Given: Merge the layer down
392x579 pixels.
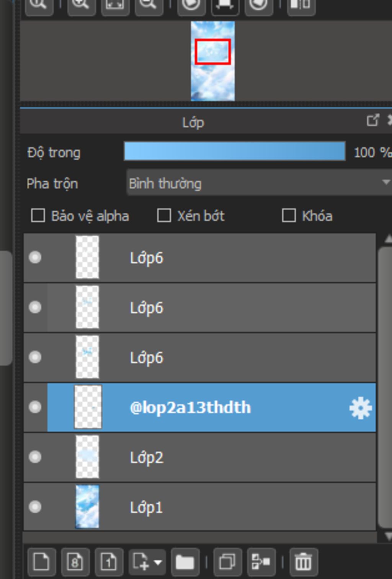Looking at the screenshot, I should (261, 562).
